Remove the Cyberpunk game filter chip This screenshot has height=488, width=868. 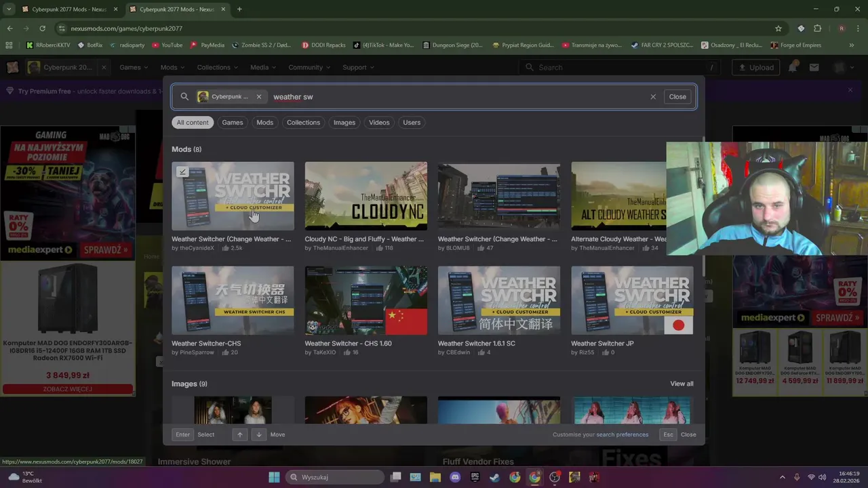click(x=258, y=97)
